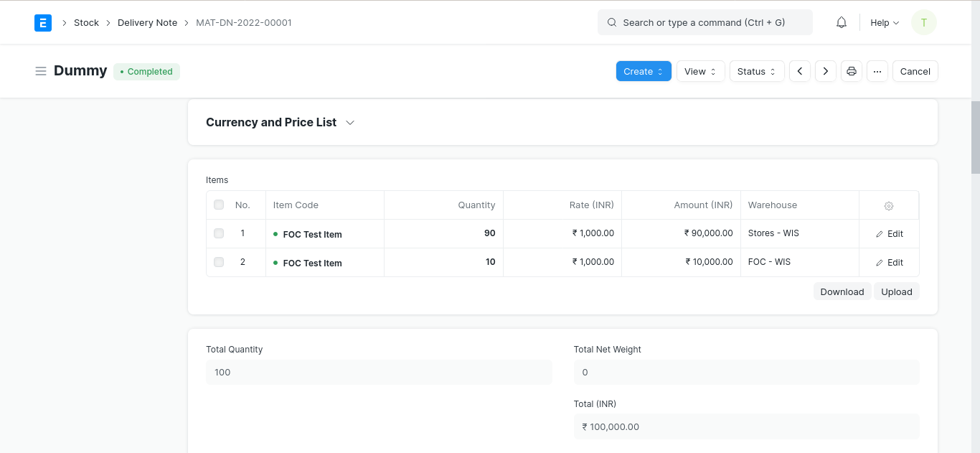Go to the next document arrow

[826, 71]
